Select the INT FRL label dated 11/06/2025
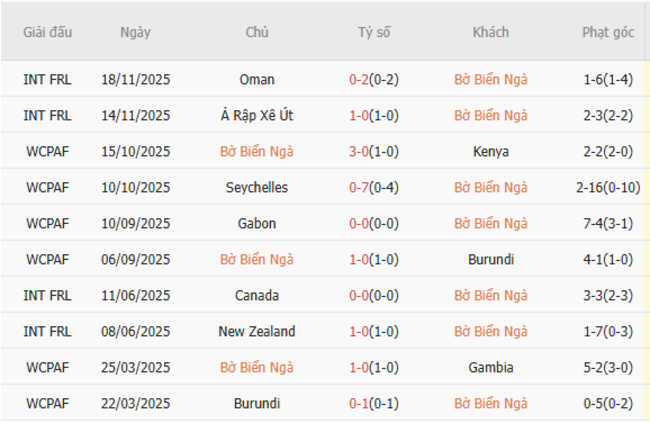The width and height of the screenshot is (650, 423). point(48,296)
